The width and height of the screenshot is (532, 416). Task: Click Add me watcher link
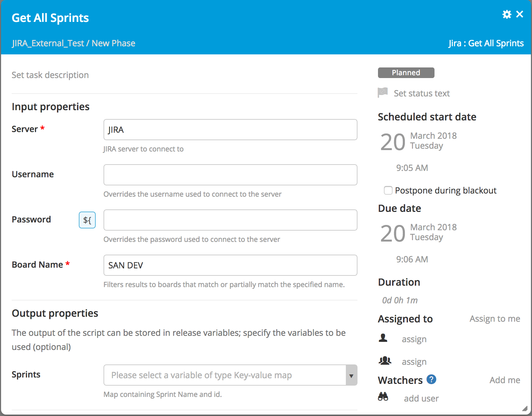coord(505,380)
